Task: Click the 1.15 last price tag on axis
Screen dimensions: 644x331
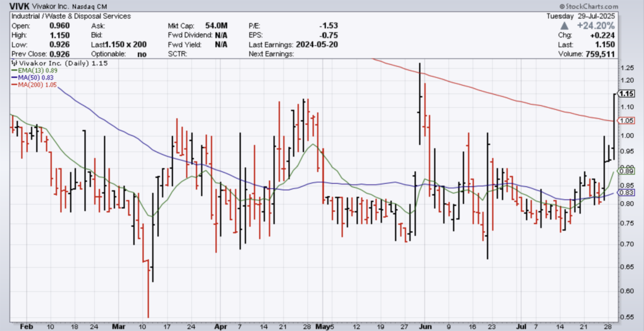Action: click(626, 93)
